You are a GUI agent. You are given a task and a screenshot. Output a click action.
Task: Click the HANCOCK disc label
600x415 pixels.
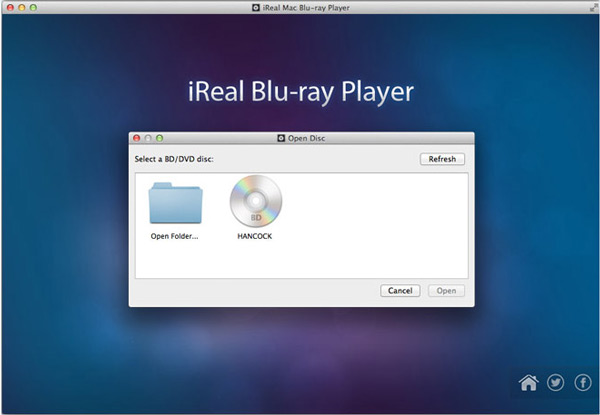(x=254, y=236)
